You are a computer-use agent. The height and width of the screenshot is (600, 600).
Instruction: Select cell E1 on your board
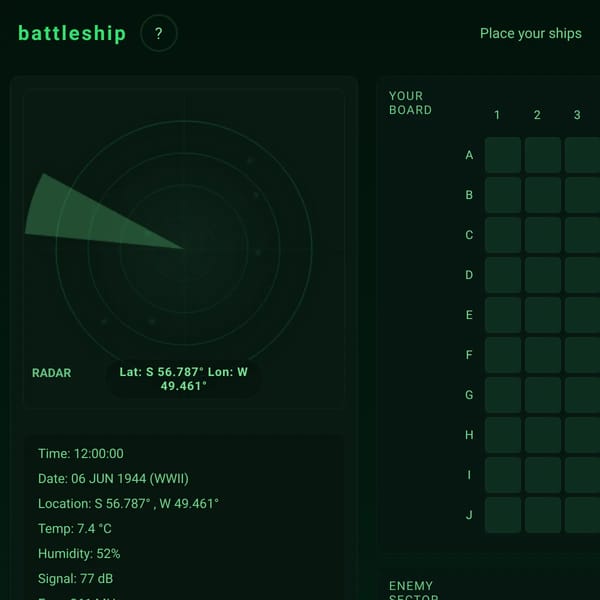pos(503,315)
